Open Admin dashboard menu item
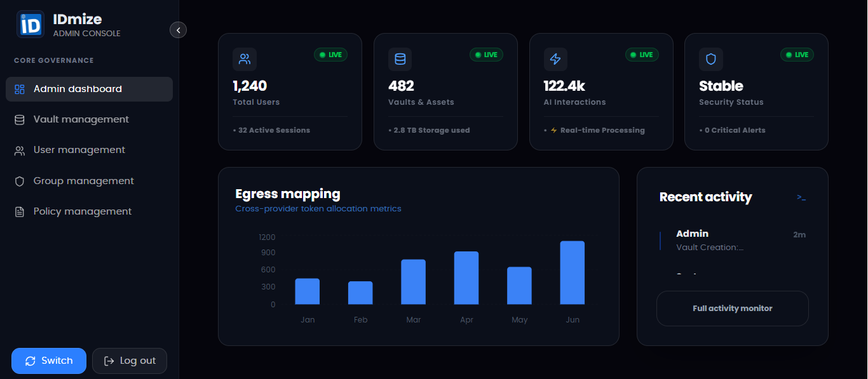The height and width of the screenshot is (379, 868). pos(89,89)
